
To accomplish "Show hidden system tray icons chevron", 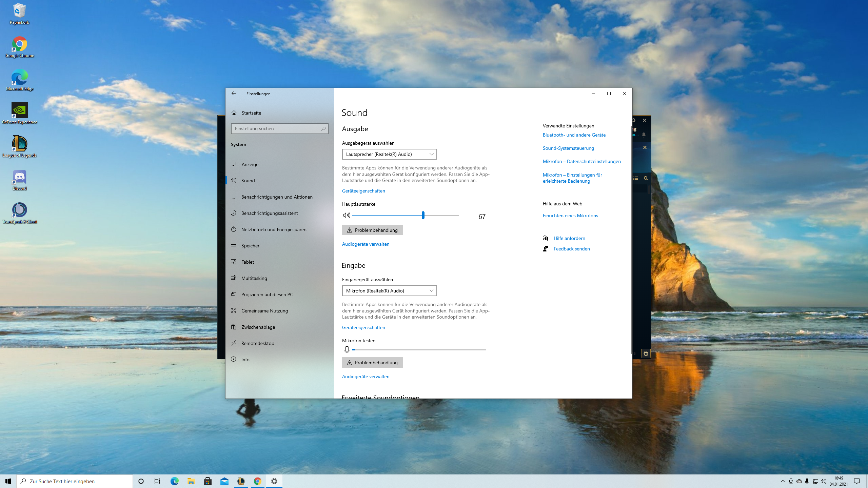I will click(783, 481).
